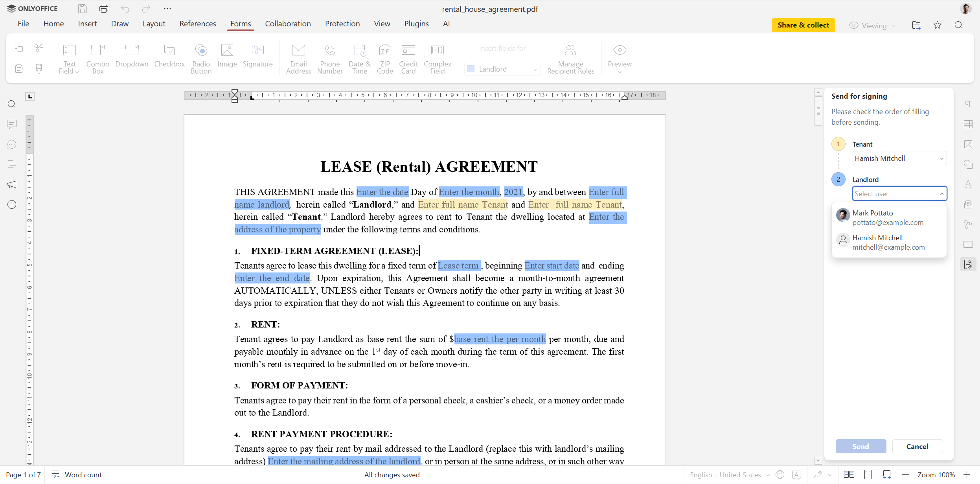Click the search icon at top right
This screenshot has width=980, height=484.
[x=959, y=25]
